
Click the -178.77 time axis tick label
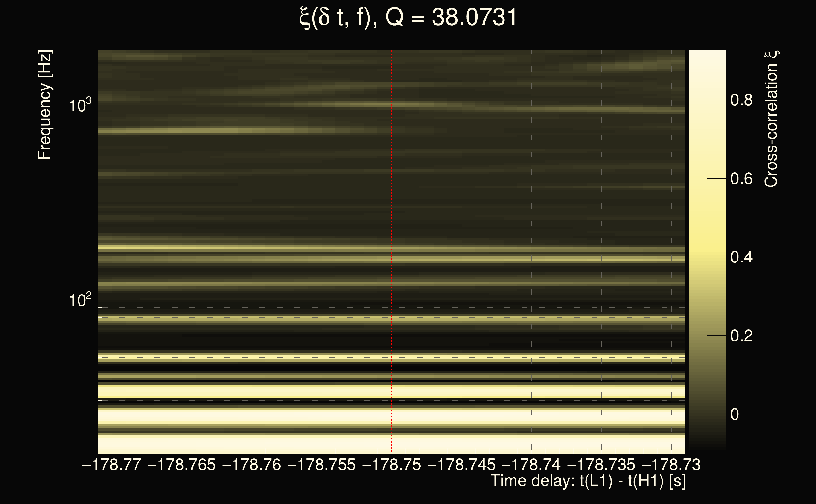pyautogui.click(x=111, y=465)
